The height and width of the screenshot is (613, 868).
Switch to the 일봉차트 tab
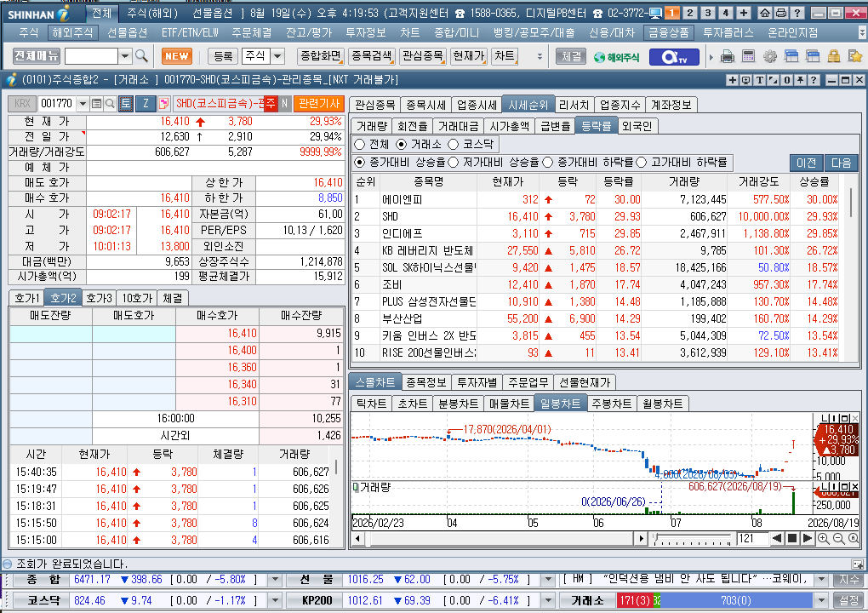(x=560, y=404)
